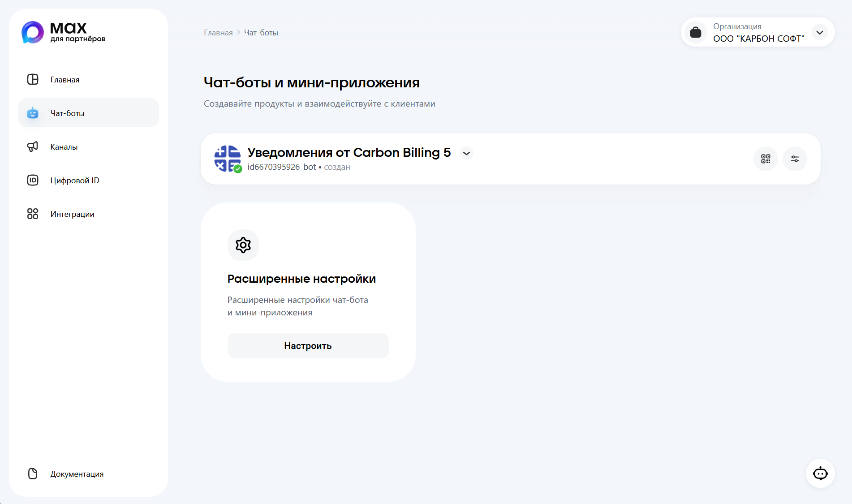
Task: Click the id6670395926_bot username text
Action: (x=282, y=167)
